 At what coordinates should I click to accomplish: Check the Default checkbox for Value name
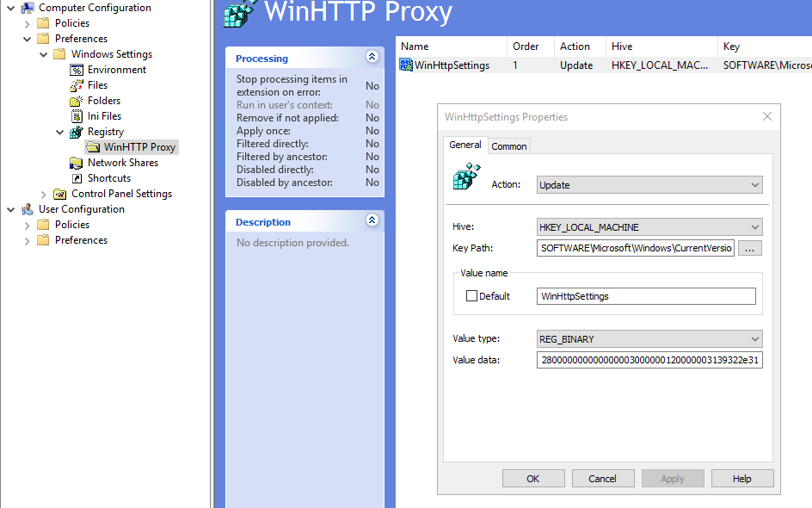click(x=471, y=296)
